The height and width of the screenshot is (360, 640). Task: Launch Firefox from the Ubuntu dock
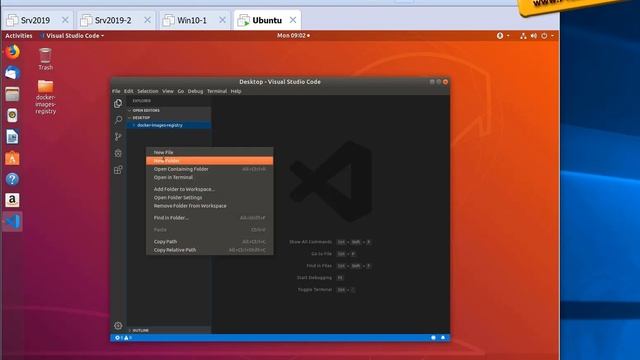click(x=12, y=52)
